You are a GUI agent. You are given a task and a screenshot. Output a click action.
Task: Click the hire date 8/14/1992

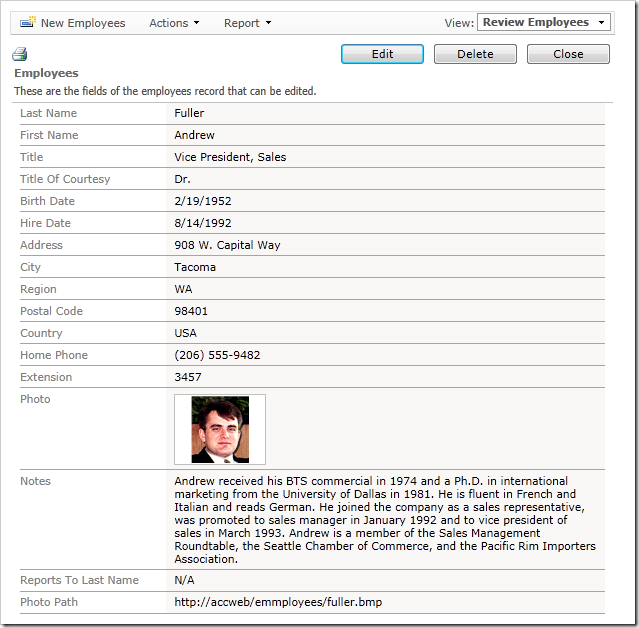point(203,223)
